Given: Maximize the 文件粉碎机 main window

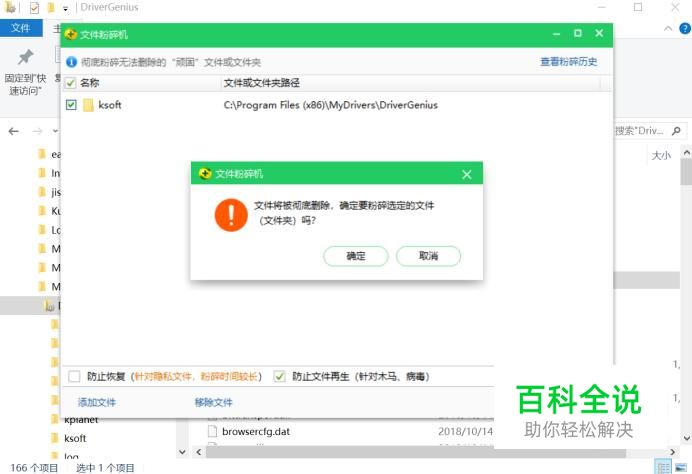Looking at the screenshot, I should [x=578, y=34].
